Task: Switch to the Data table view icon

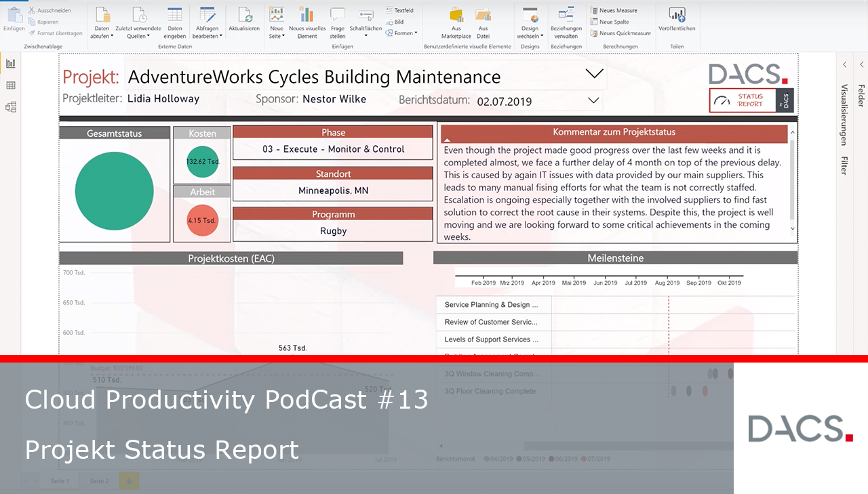Action: (10, 85)
